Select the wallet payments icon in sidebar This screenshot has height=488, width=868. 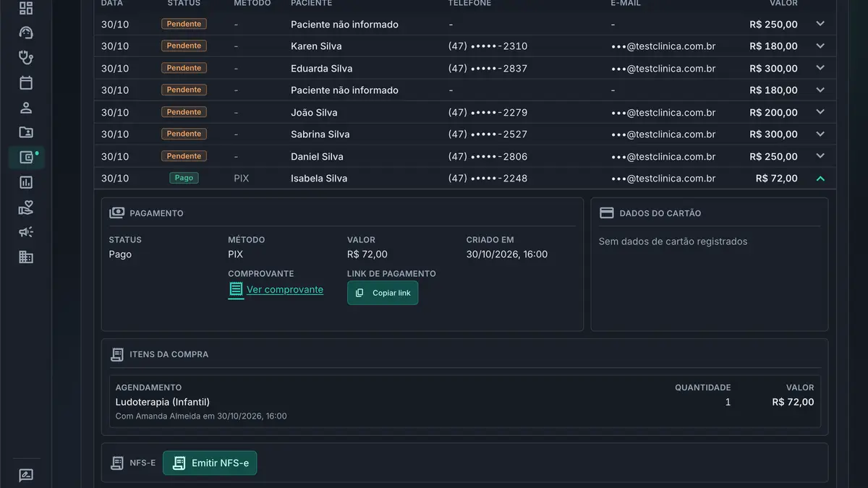click(26, 158)
